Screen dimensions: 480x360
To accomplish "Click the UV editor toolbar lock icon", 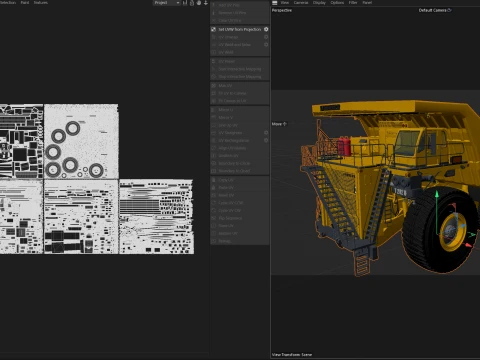I will pos(192,3).
